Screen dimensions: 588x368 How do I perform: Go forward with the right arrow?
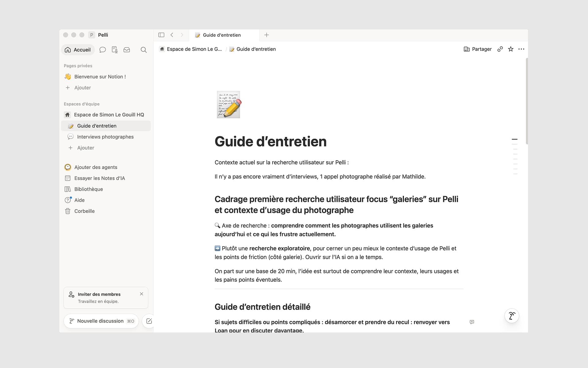[182, 35]
